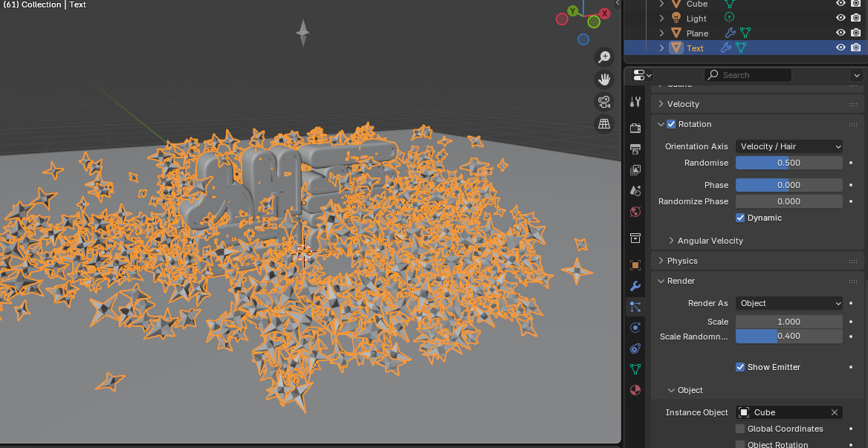The image size is (868, 448).
Task: Open the Physics properties tab
Action: click(635, 328)
